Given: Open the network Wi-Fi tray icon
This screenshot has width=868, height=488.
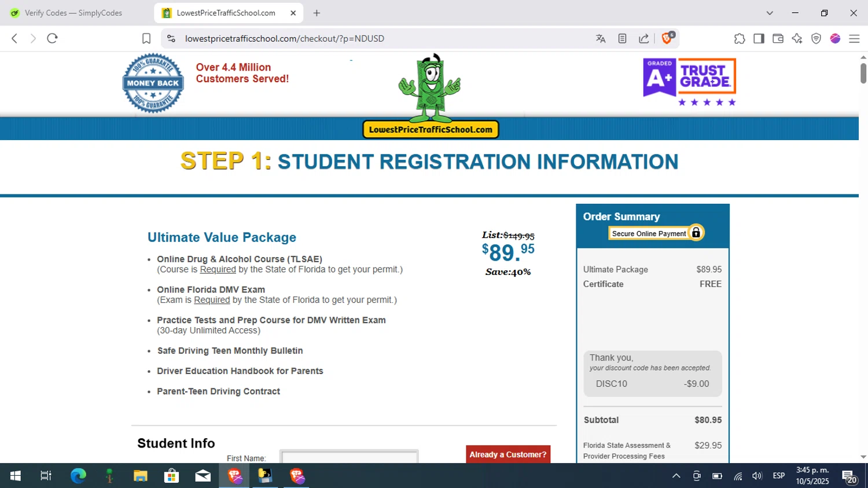Looking at the screenshot, I should click(738, 476).
